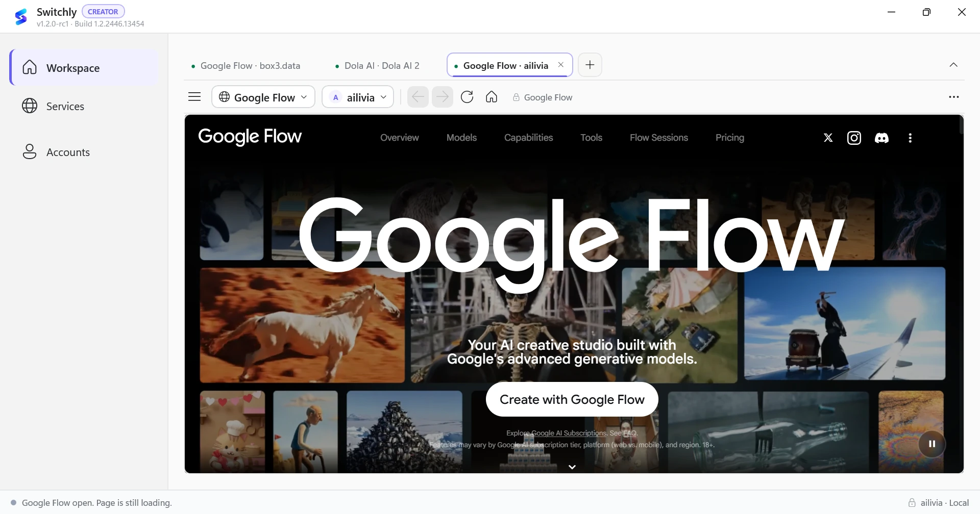Click the Switchly logo icon

tap(21, 17)
